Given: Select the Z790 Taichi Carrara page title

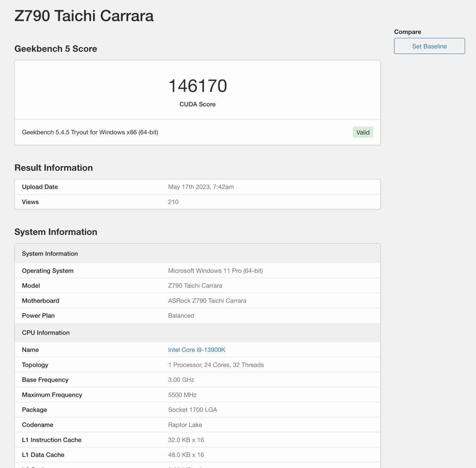Looking at the screenshot, I should (x=84, y=16).
